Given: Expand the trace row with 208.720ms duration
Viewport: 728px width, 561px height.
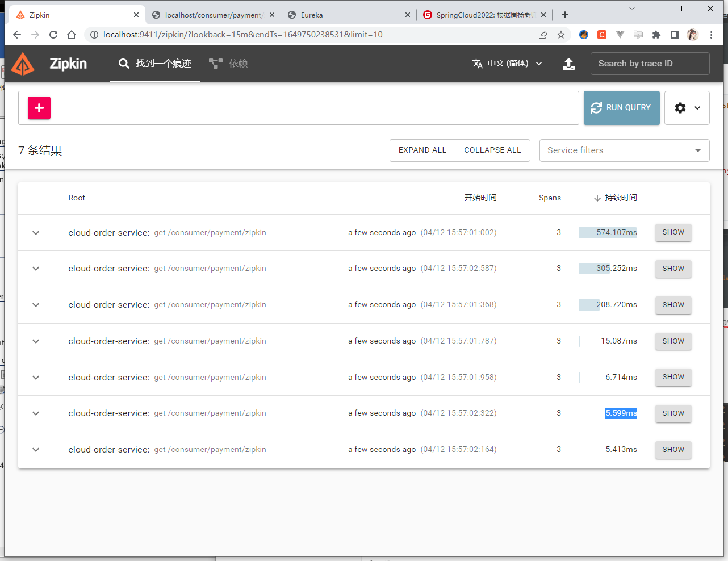Looking at the screenshot, I should [36, 305].
